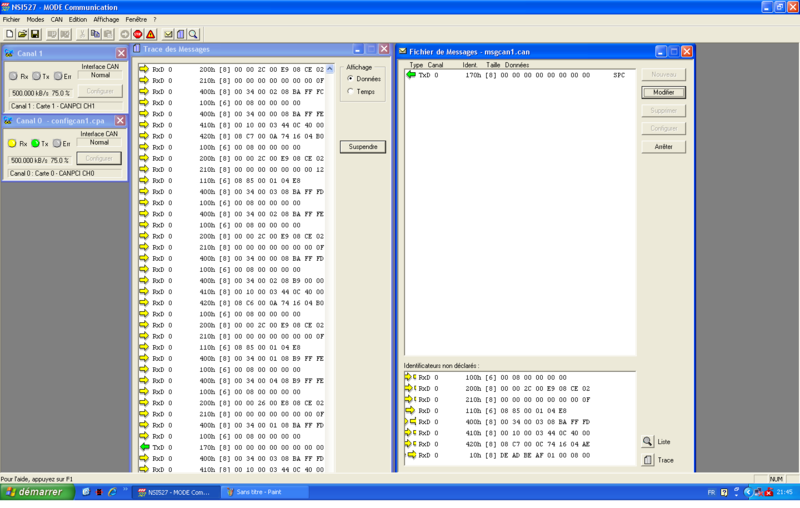The height and width of the screenshot is (508, 800).
Task: Open the démarrer Start button
Action: (x=36, y=492)
